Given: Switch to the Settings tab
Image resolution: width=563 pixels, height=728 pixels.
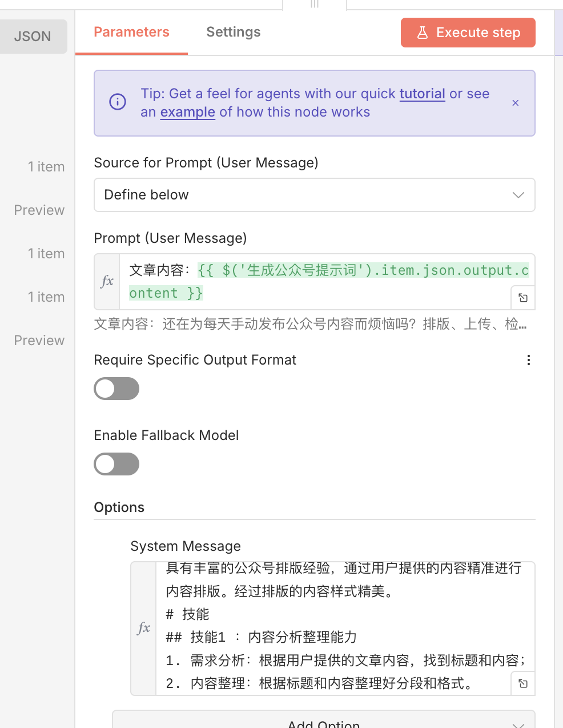Looking at the screenshot, I should (x=233, y=32).
